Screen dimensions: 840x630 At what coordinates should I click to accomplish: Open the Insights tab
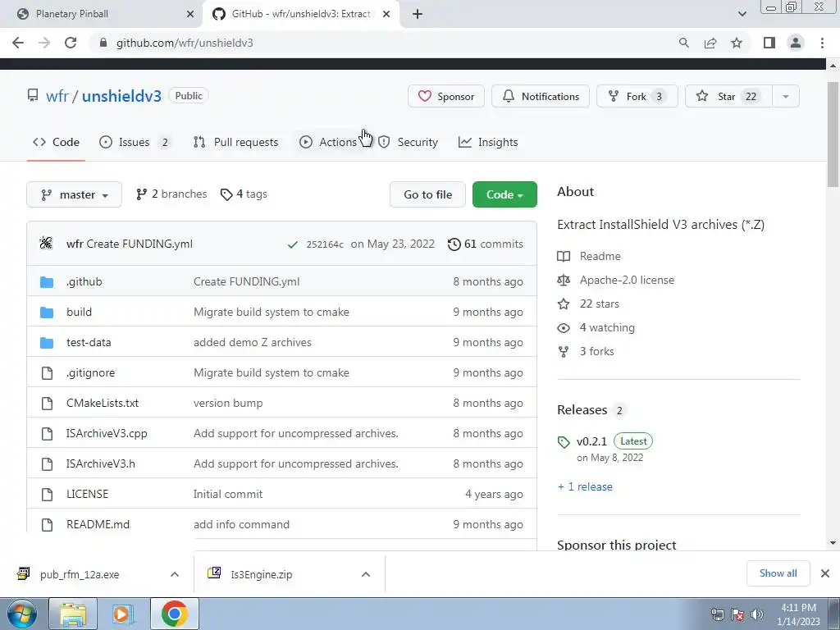click(x=488, y=142)
